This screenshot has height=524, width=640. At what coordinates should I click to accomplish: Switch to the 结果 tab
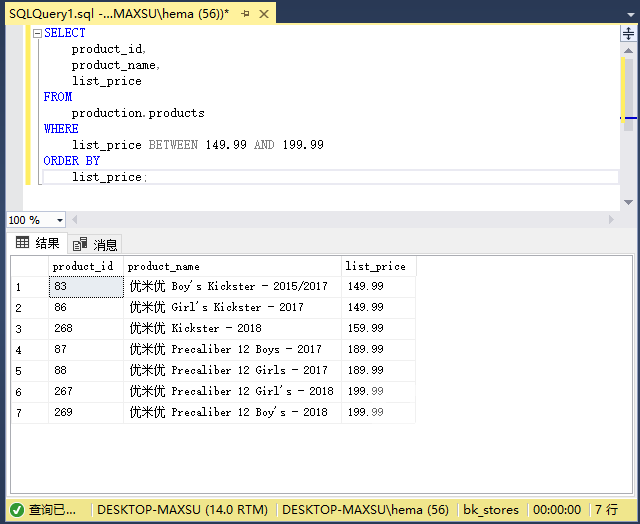38,243
